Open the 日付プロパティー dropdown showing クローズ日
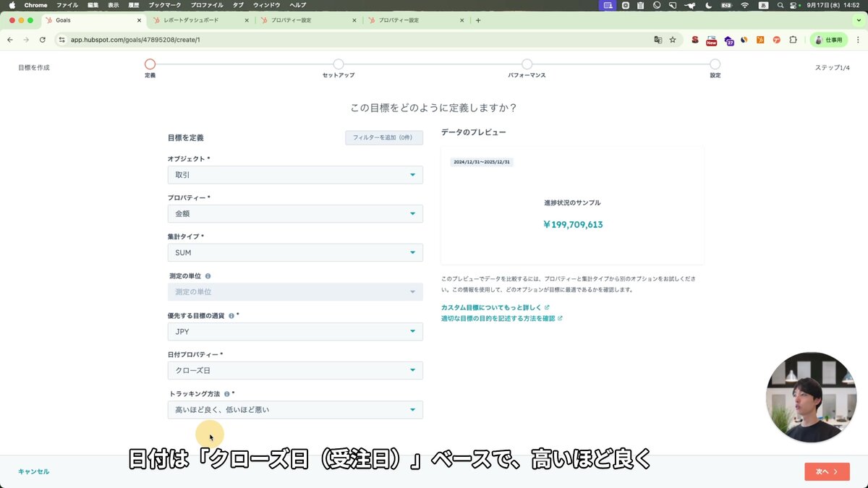 [294, 369]
